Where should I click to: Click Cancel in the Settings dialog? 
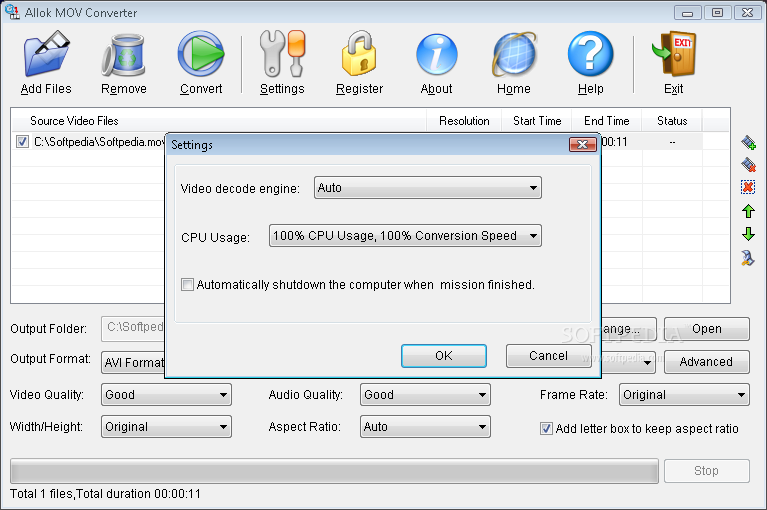point(548,356)
